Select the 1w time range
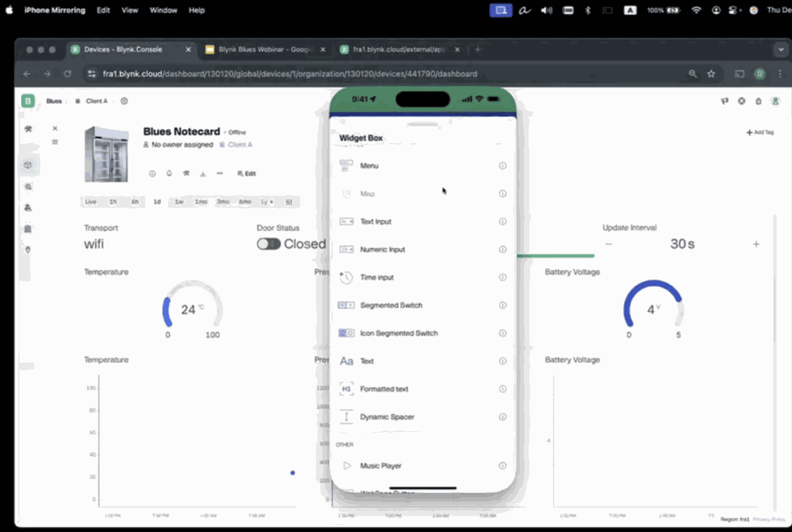 click(x=179, y=202)
